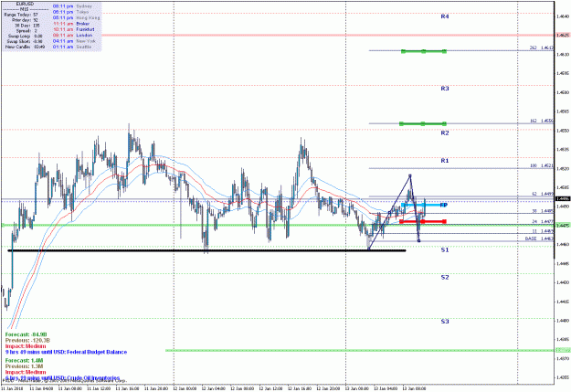The image size is (571, 392).
Task: Click the 11 Jan 2010 time axis label
Action: pyautogui.click(x=10, y=388)
